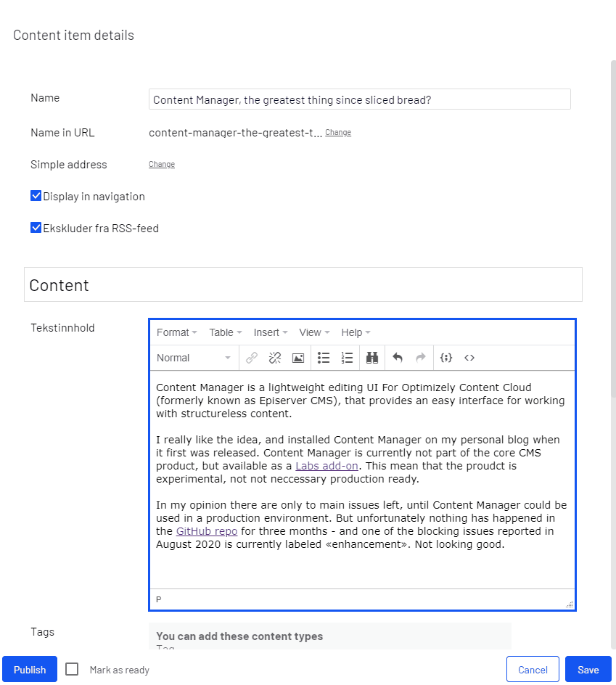Click the P element path in editor status bar
Viewport: 616px width, 685px height.
159,599
